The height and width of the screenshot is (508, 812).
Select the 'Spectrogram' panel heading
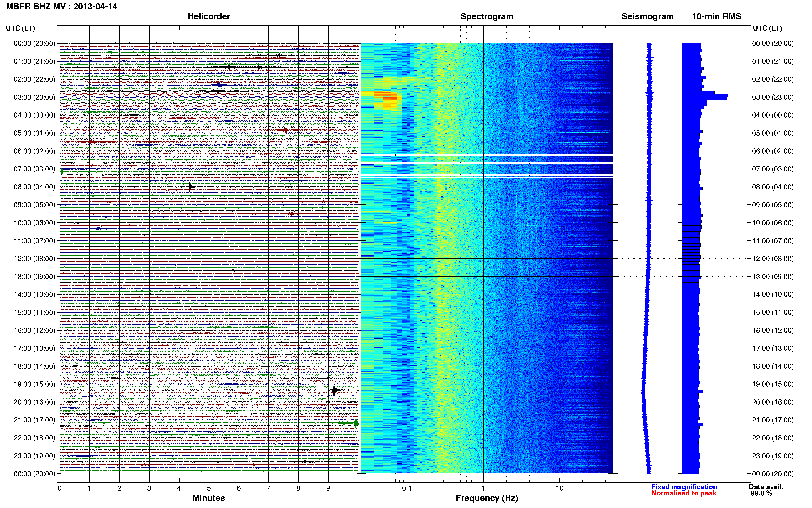487,16
